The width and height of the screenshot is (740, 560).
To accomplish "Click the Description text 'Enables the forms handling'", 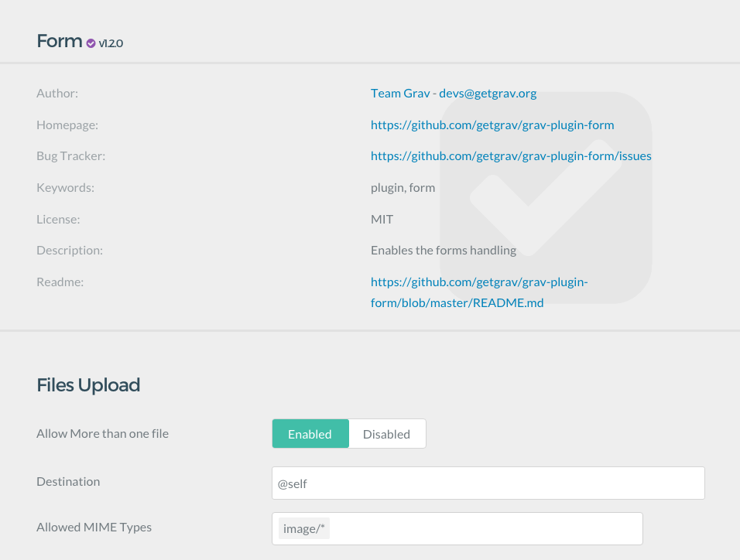I will (x=443, y=250).
